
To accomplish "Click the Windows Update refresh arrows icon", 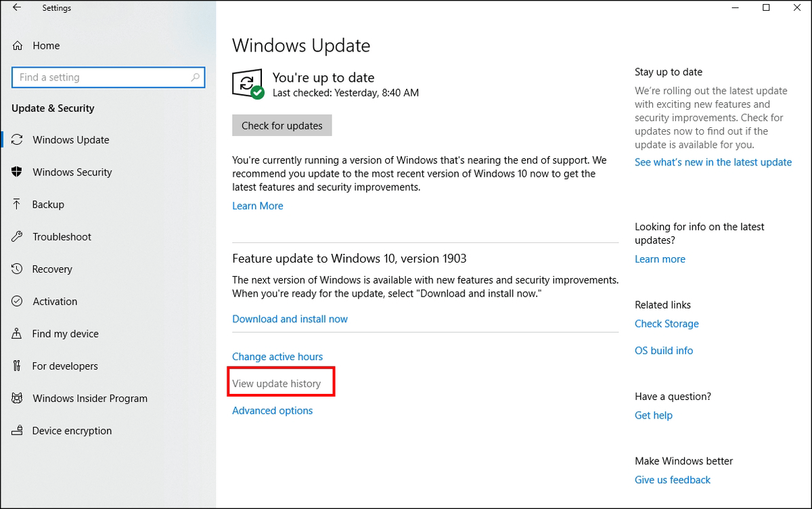I will pos(18,139).
